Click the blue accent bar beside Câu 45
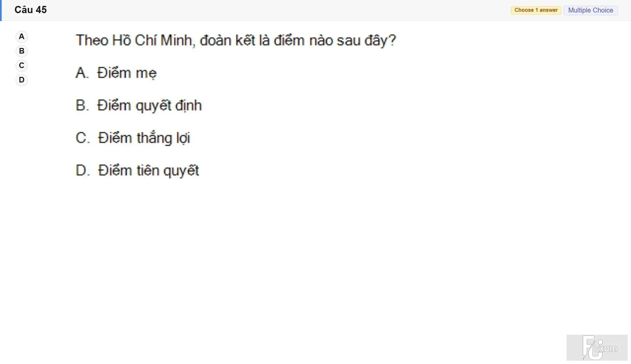 (x=1, y=11)
